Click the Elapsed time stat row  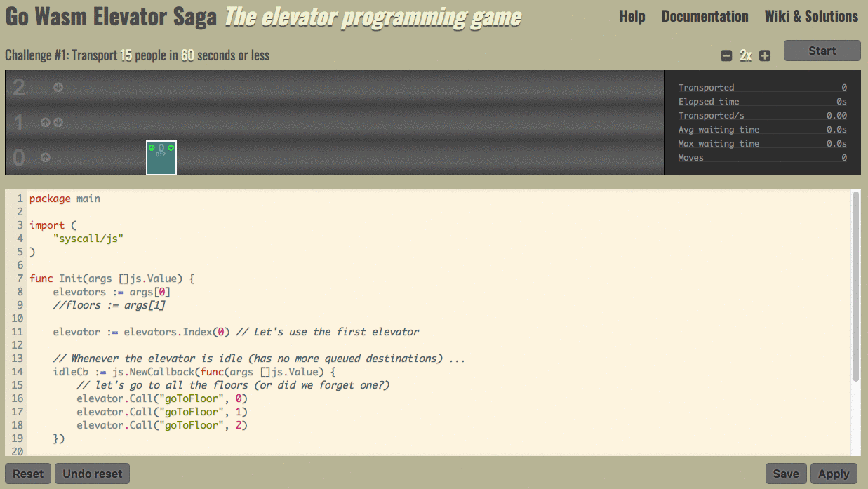(x=762, y=102)
